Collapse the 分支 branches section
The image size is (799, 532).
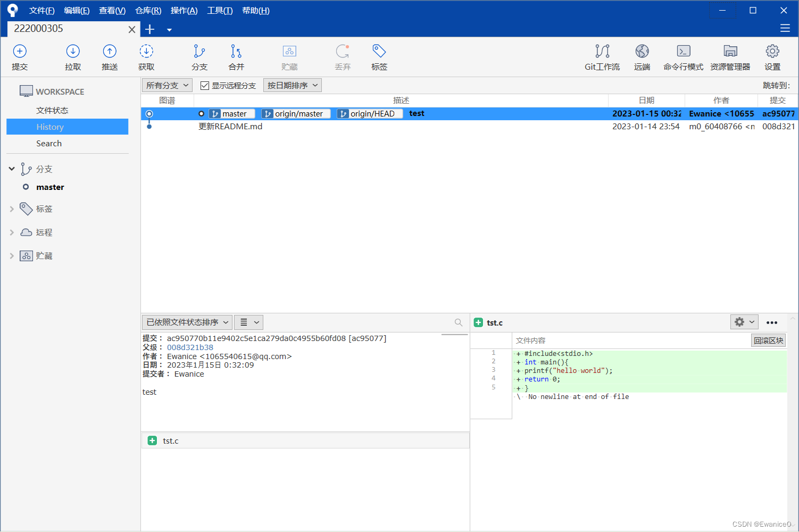coord(12,169)
